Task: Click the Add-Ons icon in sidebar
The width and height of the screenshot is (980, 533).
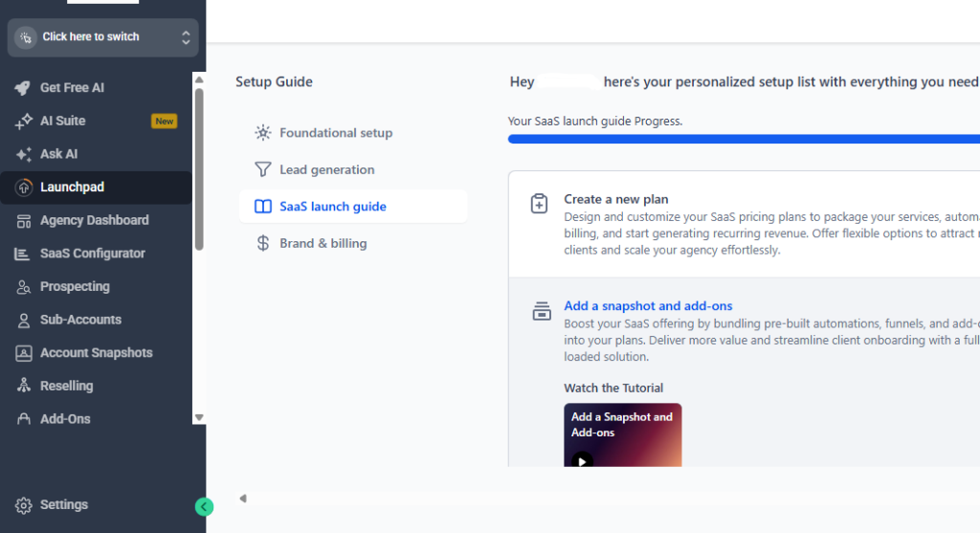Action: 23,419
